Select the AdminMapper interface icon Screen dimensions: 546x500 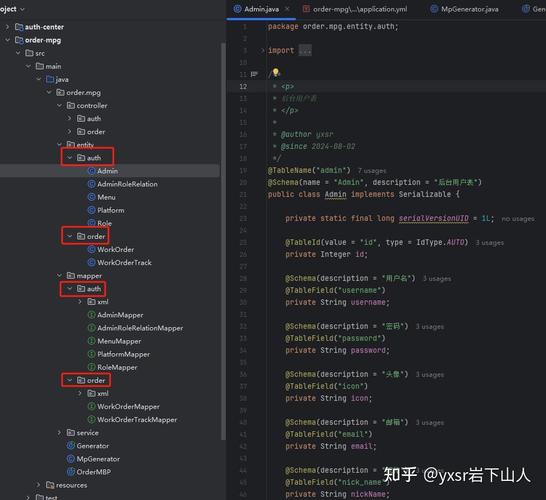[x=91, y=315]
